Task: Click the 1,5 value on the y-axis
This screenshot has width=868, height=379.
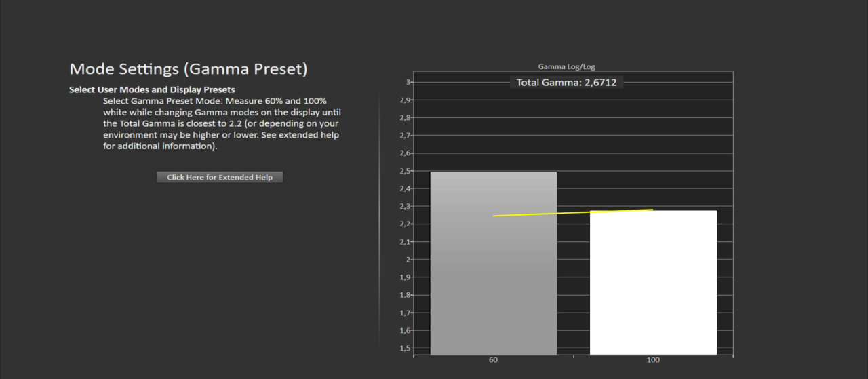Action: (404, 348)
